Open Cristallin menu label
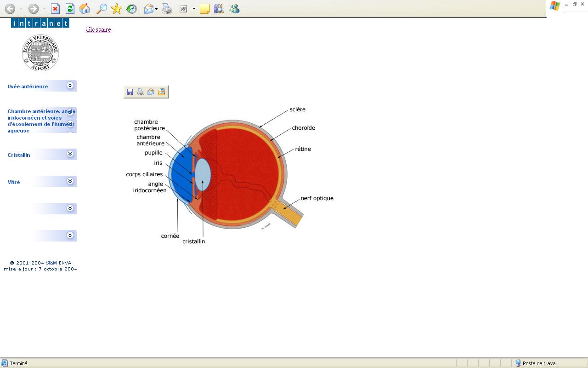This screenshot has height=368, width=588. (x=19, y=155)
